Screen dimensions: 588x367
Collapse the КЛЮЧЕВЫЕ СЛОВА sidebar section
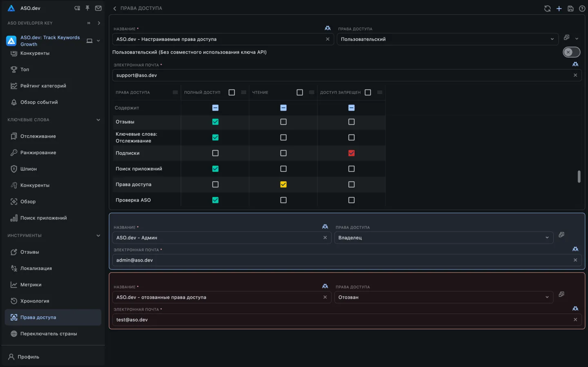[x=98, y=120]
